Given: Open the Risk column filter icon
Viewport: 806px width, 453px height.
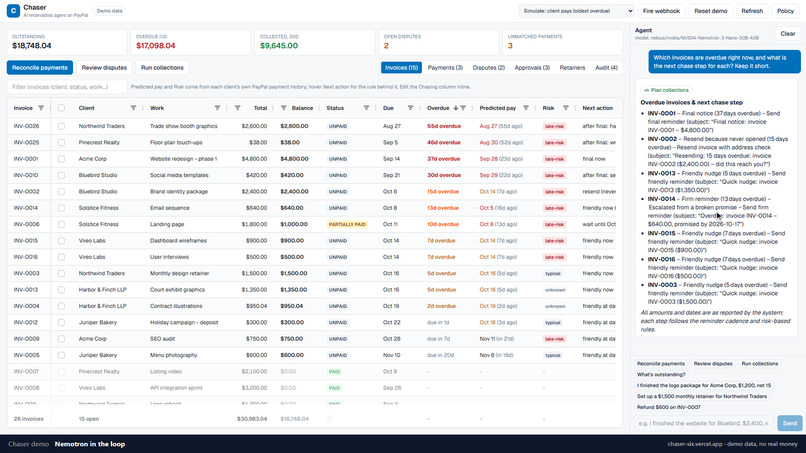Looking at the screenshot, I should coord(565,108).
